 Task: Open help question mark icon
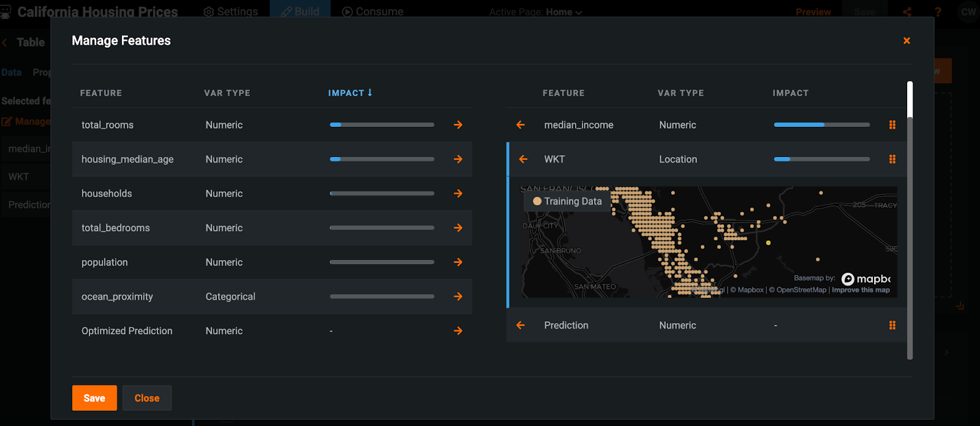tap(938, 12)
